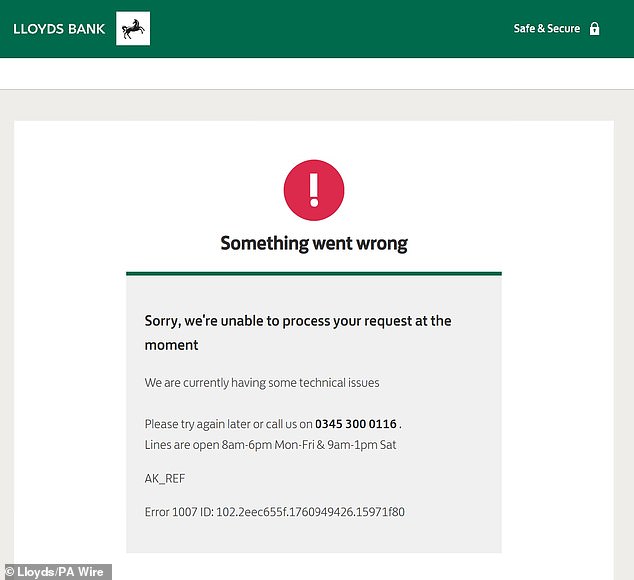Image resolution: width=634 pixels, height=580 pixels.
Task: Click the 'Error 1007' label text
Action: (x=178, y=512)
